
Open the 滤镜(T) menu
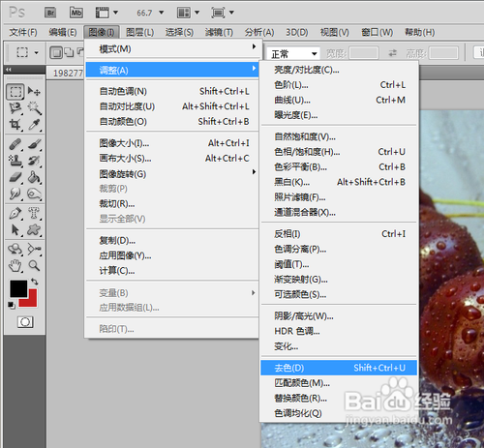(x=219, y=32)
